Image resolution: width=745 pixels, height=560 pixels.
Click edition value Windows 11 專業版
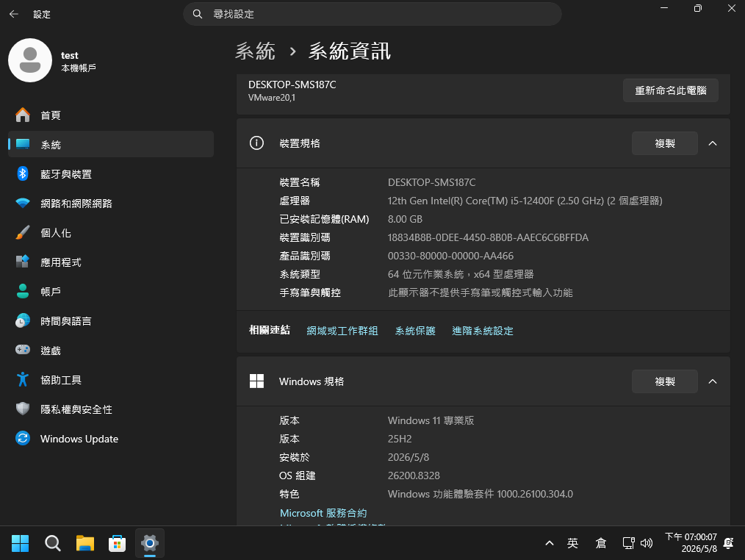click(431, 420)
